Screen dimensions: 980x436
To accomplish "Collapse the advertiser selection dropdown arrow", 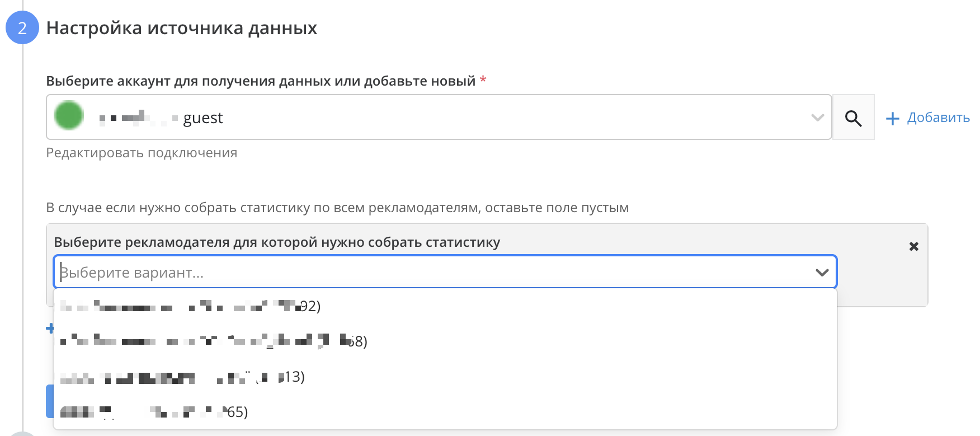I will point(822,273).
